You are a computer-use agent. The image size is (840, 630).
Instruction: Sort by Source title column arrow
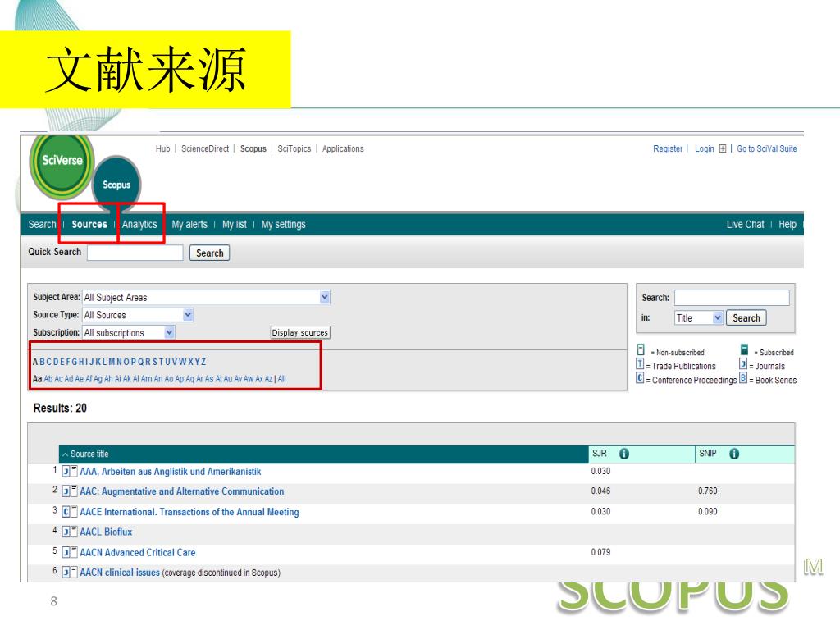pyautogui.click(x=66, y=454)
